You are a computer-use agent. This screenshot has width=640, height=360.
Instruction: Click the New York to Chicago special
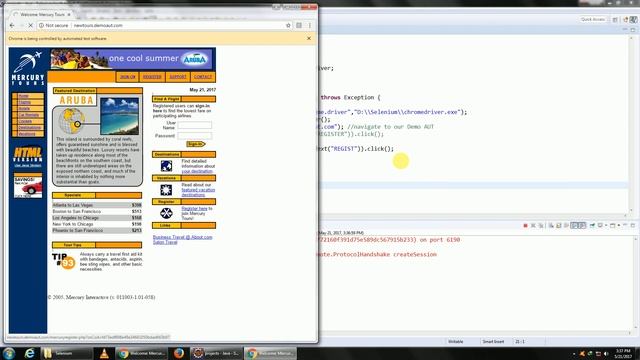[97, 224]
